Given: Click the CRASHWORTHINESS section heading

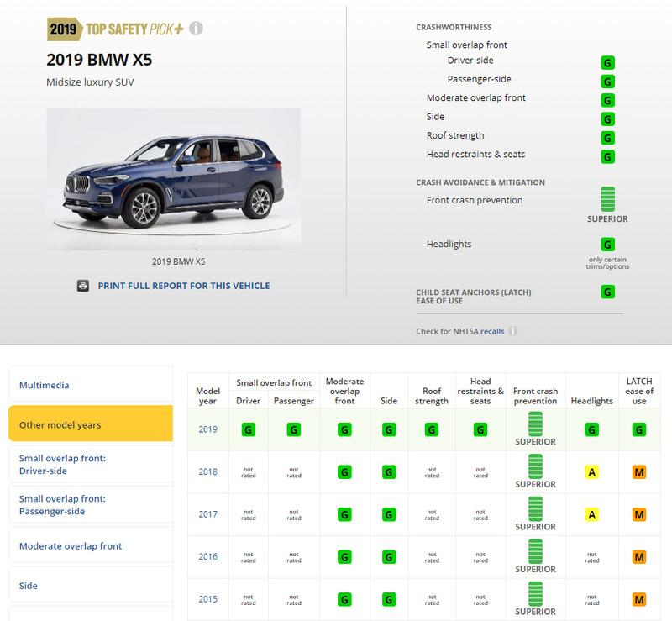Looking at the screenshot, I should (454, 27).
